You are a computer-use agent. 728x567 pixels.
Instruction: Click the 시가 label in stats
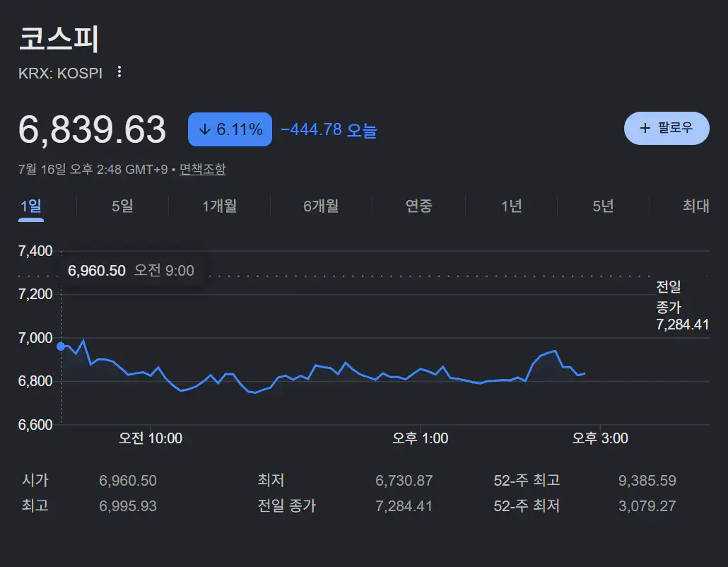pyautogui.click(x=35, y=480)
